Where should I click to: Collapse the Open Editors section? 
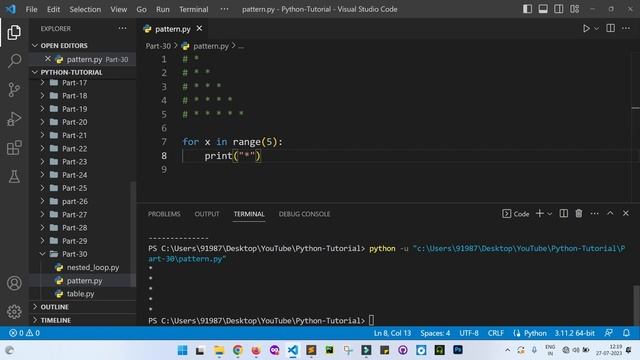(64, 45)
